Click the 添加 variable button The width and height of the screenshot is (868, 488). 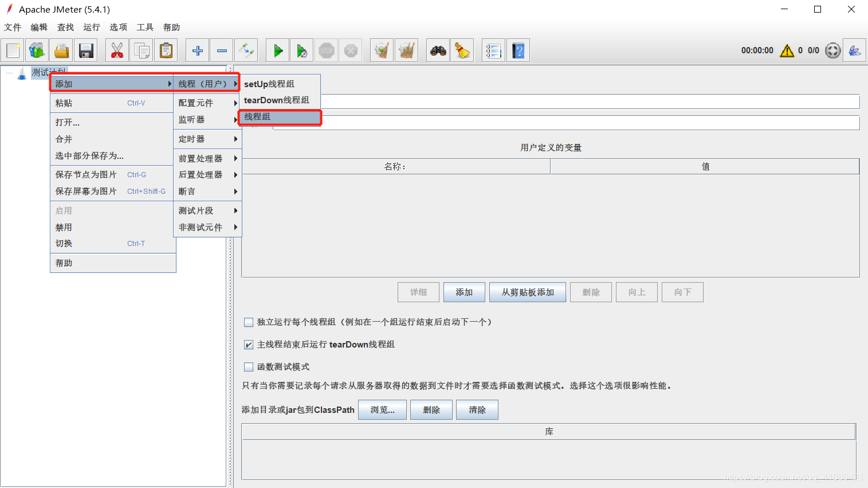point(464,292)
